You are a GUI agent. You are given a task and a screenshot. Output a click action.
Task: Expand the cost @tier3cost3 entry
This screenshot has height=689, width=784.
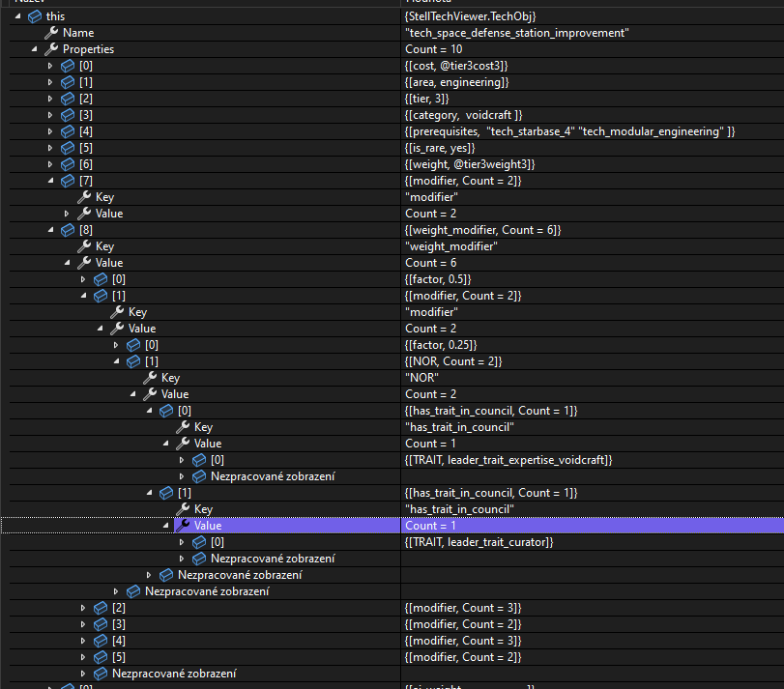[x=50, y=66]
